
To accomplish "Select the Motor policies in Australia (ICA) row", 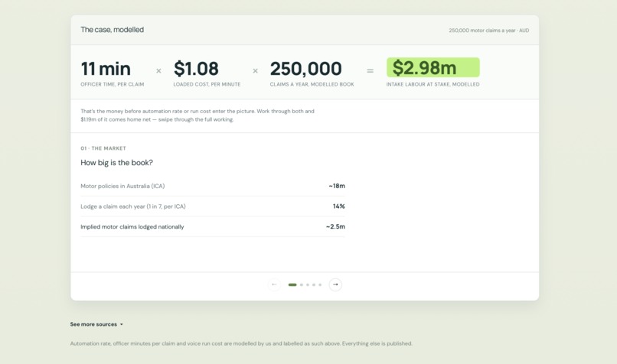I will [213, 186].
